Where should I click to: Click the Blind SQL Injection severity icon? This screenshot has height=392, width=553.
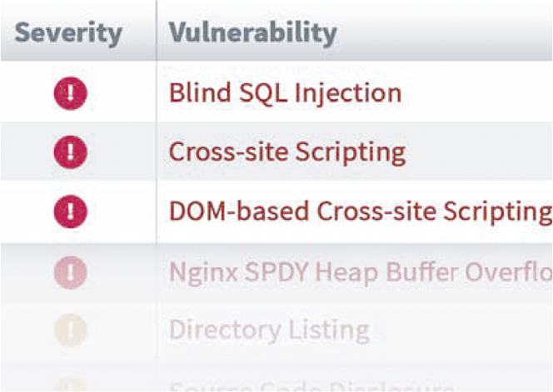(x=71, y=93)
